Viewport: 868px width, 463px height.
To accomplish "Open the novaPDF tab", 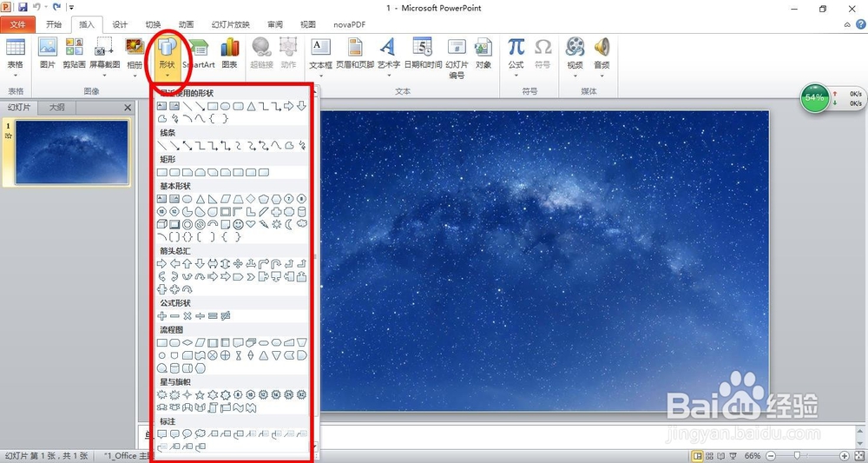I will [x=349, y=24].
